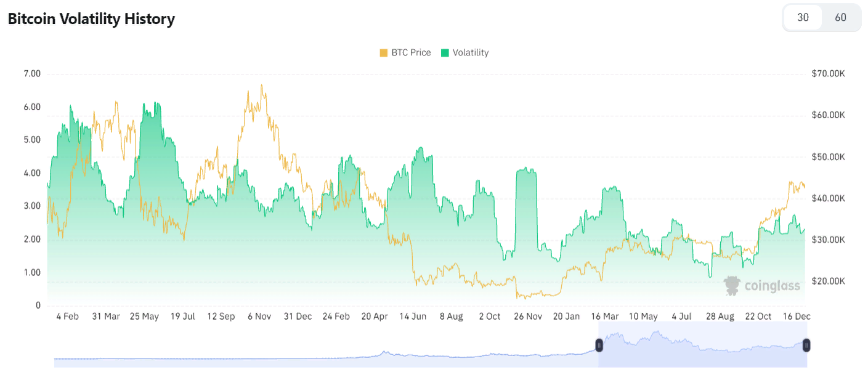Toggle Volatility series via legend label
The image size is (868, 380).
tap(470, 53)
